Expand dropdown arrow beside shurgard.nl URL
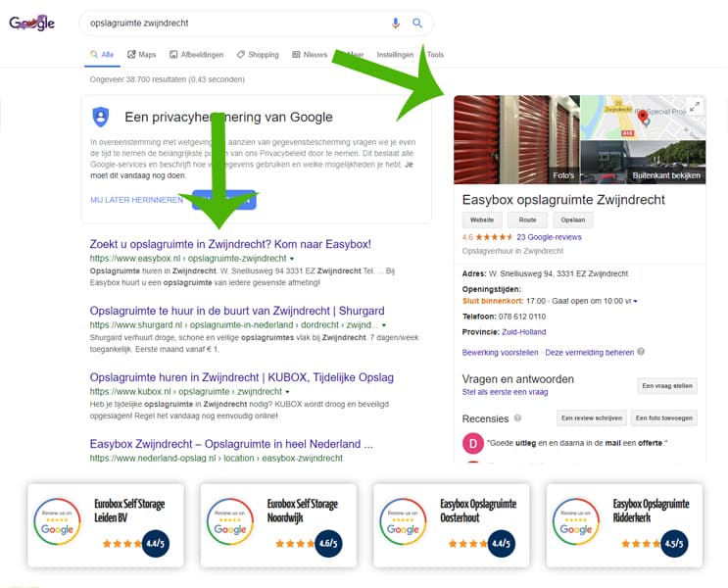Screen dimensions: 728x588 [384, 325]
